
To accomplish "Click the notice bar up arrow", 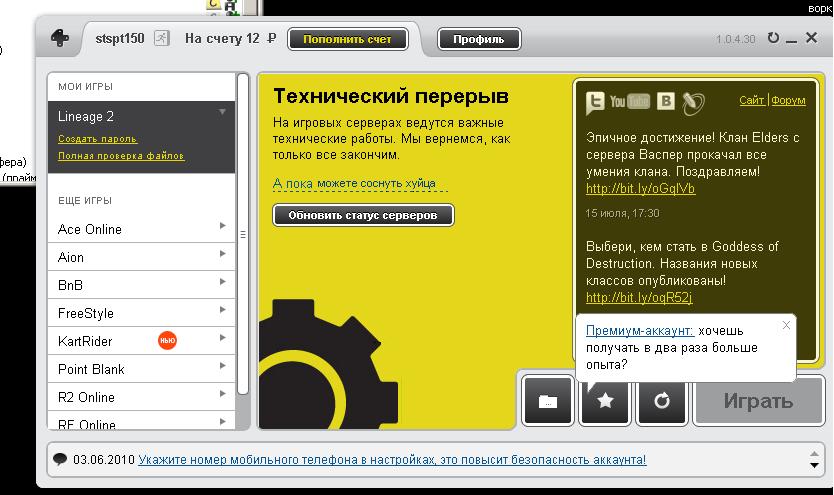I will pos(814,454).
